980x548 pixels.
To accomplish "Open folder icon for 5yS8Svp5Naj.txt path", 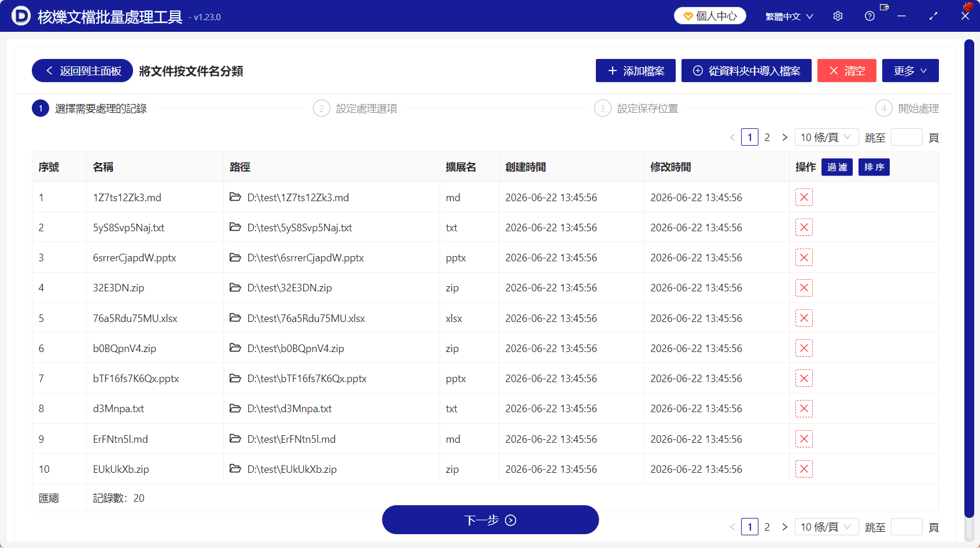I will (x=235, y=227).
